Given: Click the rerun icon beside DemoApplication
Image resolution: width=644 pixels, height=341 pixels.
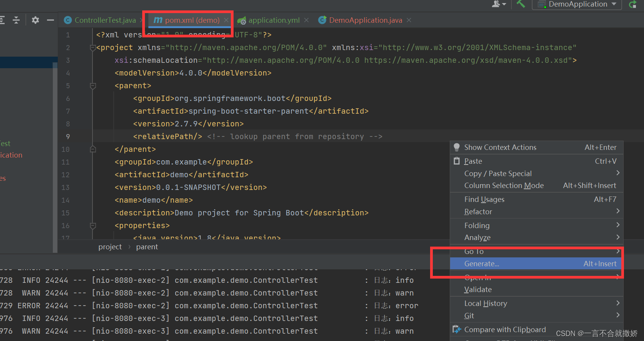Looking at the screenshot, I should (632, 4).
